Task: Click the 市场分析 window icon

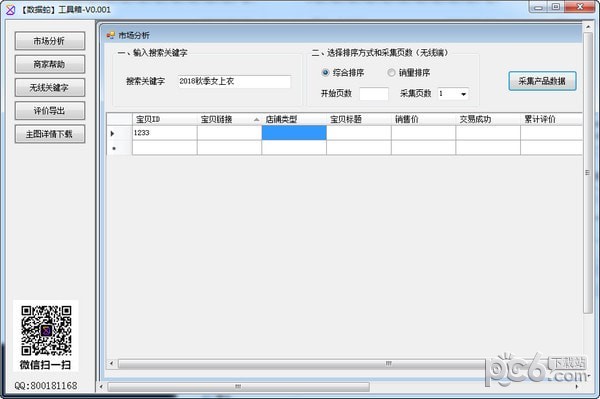Action: (x=111, y=35)
